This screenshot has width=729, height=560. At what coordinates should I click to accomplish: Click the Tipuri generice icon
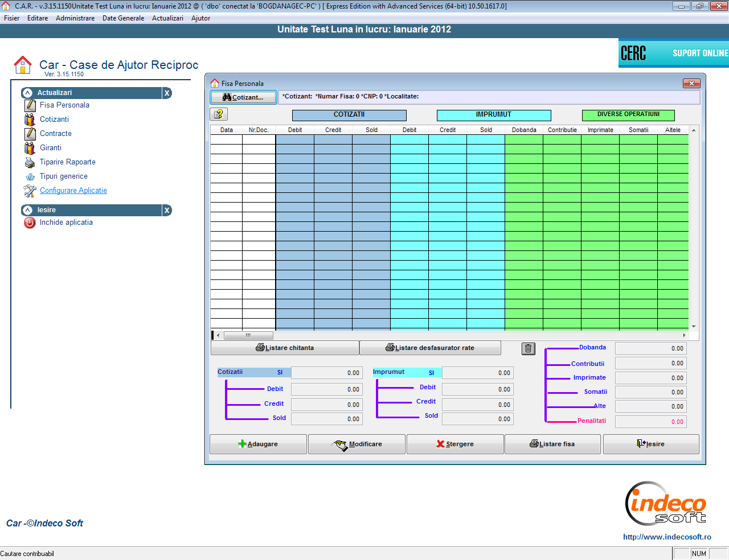click(x=30, y=177)
